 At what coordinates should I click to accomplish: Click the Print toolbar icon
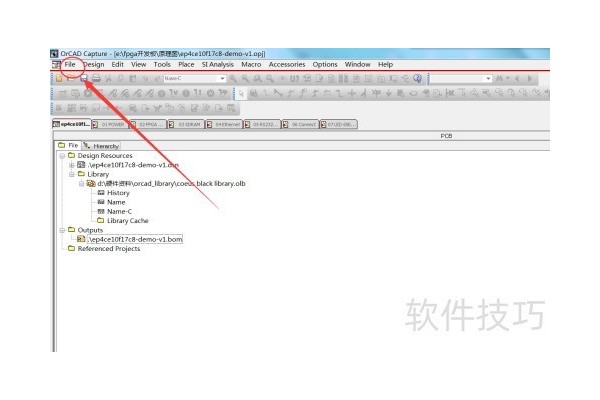96,78
